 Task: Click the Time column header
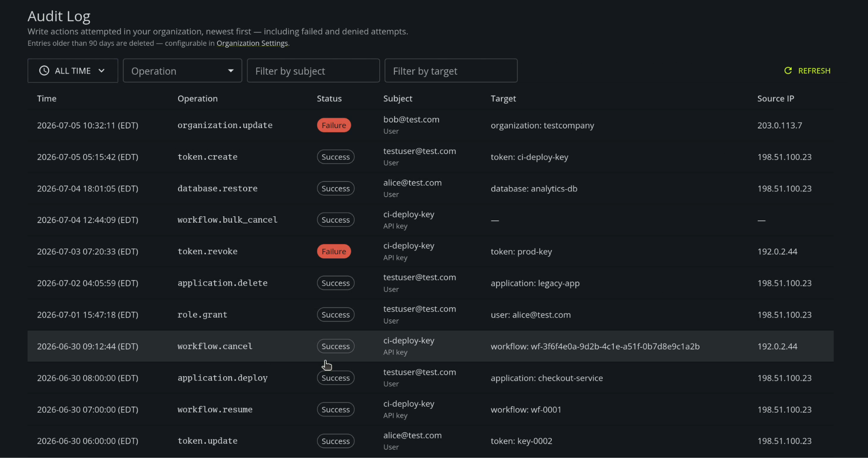47,98
